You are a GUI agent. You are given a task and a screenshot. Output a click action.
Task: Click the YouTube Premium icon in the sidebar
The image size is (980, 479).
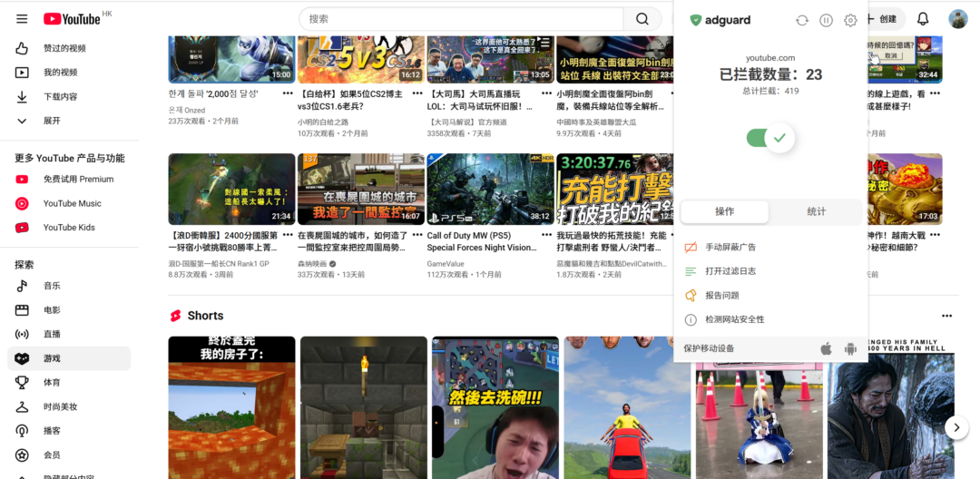pos(22,180)
